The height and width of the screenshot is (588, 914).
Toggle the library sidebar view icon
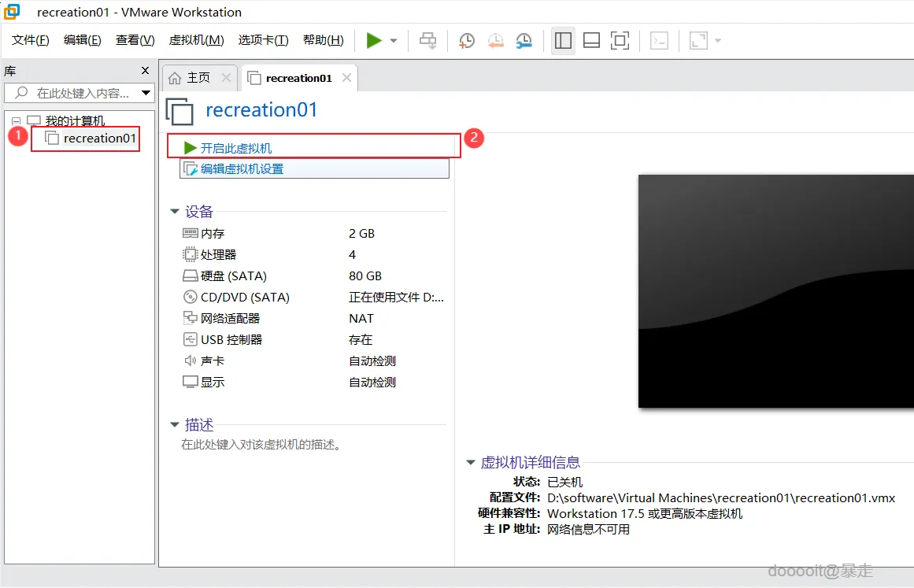pyautogui.click(x=563, y=41)
